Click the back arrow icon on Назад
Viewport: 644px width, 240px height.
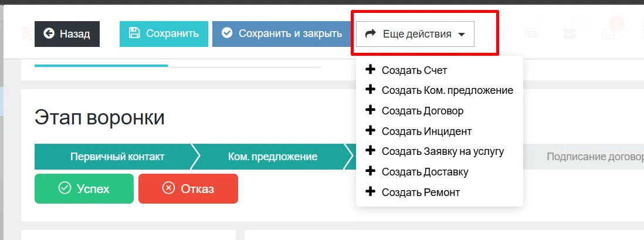(x=49, y=34)
